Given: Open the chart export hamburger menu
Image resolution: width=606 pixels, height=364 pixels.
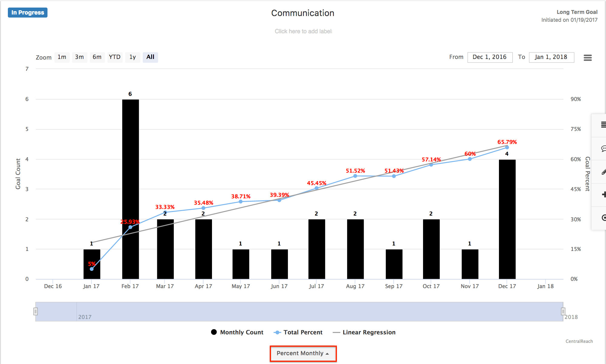Looking at the screenshot, I should coord(588,57).
